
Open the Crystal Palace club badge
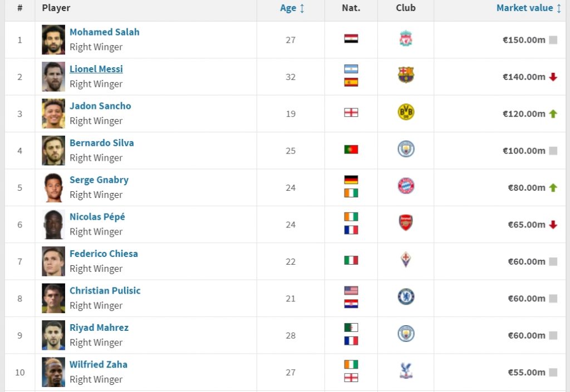(406, 371)
